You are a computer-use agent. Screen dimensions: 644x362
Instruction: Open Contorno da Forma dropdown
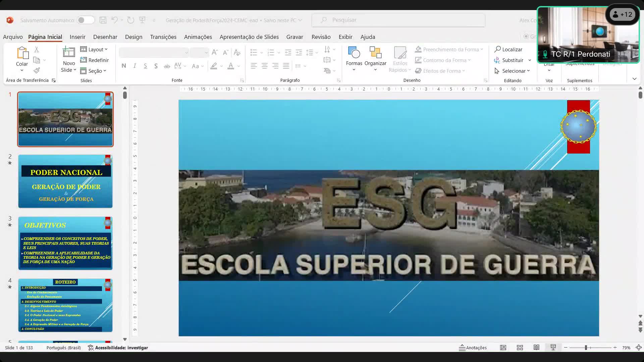pyautogui.click(x=443, y=60)
